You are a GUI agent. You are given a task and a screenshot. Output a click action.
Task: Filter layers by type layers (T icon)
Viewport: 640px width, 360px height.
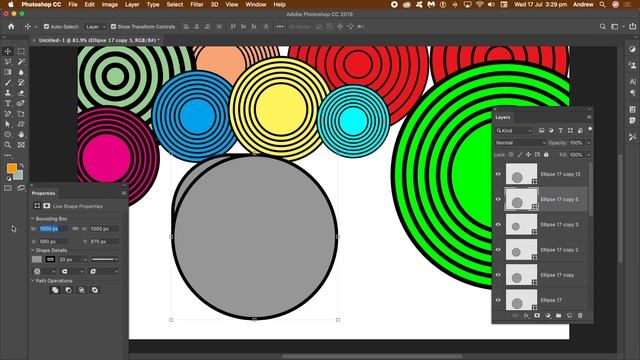coord(560,131)
